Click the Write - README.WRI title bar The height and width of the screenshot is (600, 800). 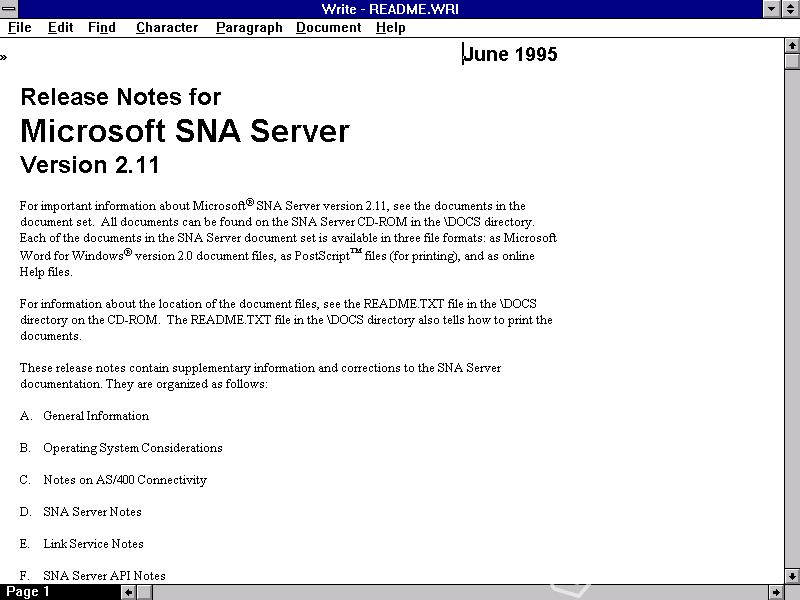tap(390, 9)
